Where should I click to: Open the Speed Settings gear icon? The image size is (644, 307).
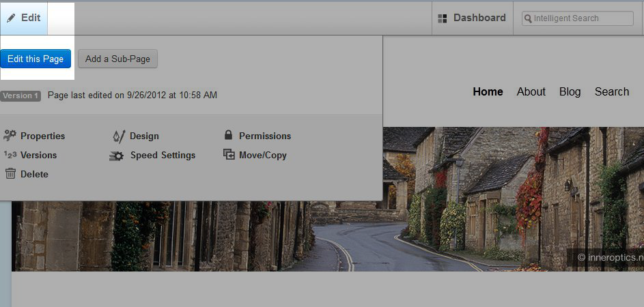117,156
